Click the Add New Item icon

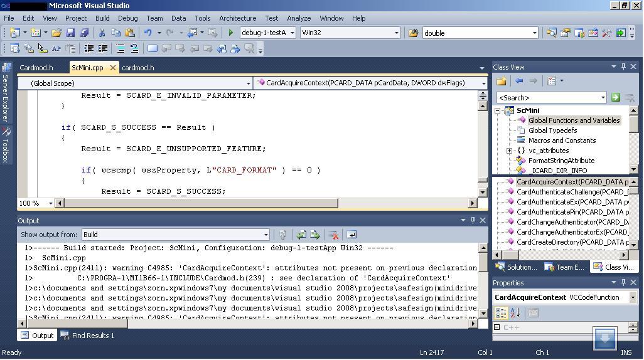click(x=36, y=33)
